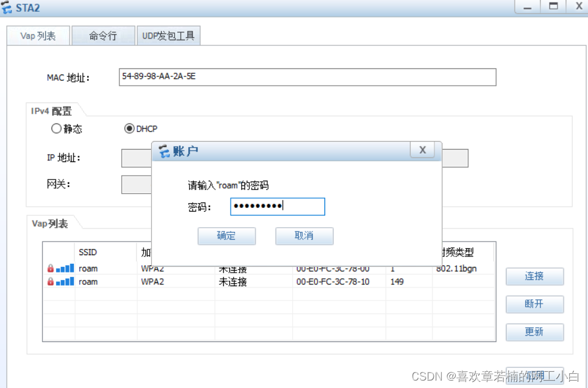Click 确定 to confirm the roam password
This screenshot has width=588, height=388.
[226, 236]
